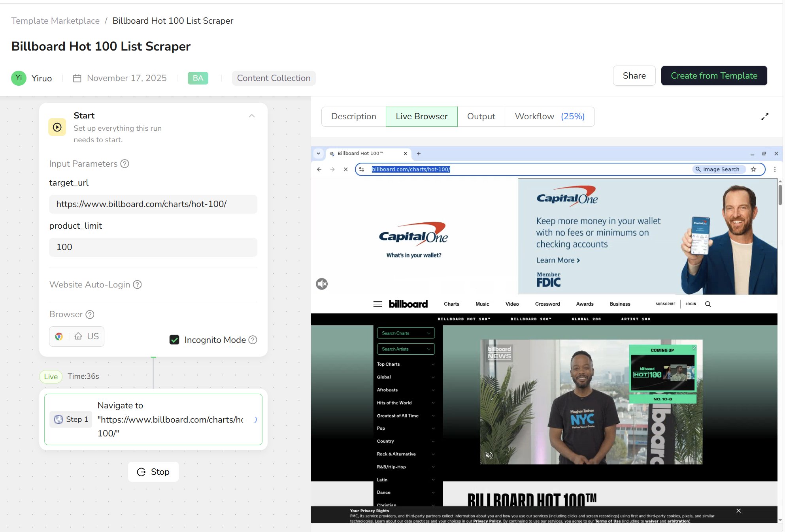Select the BILLBOARD 200 chart link

click(x=531, y=319)
